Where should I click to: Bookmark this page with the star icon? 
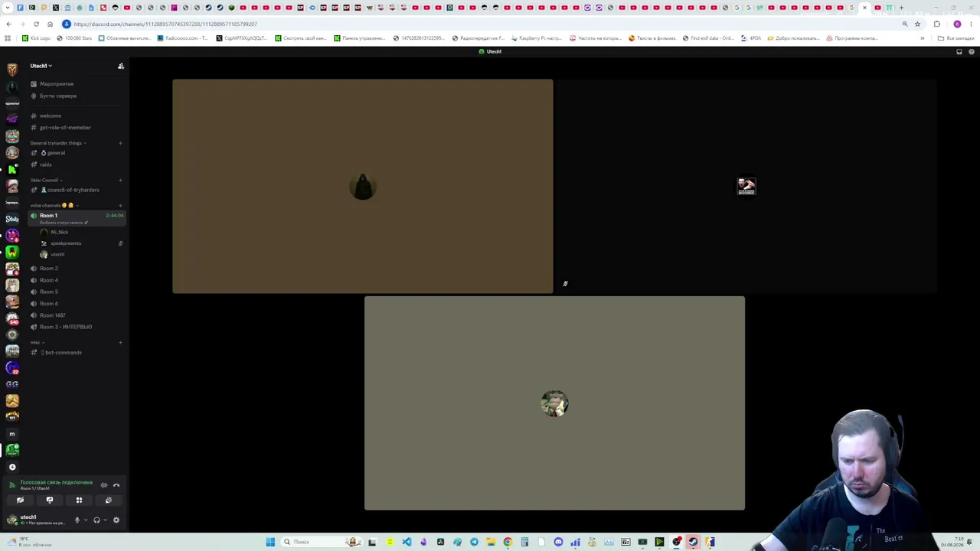click(x=917, y=24)
